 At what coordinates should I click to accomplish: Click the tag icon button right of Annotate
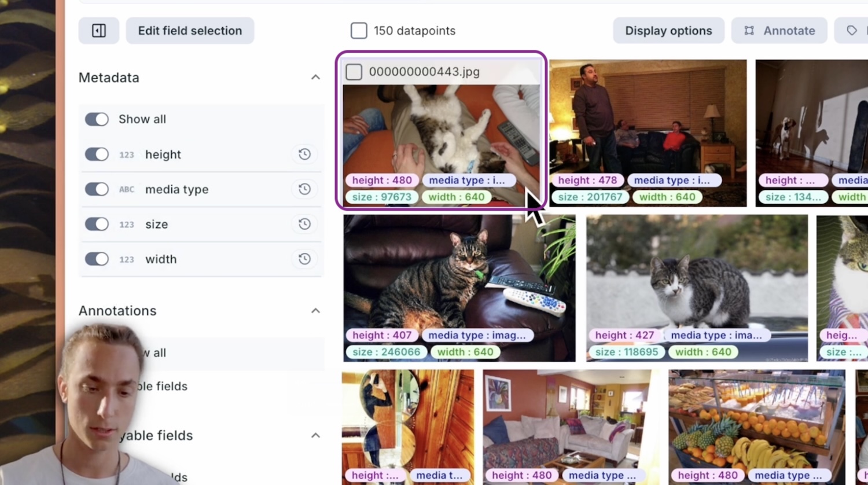(851, 31)
